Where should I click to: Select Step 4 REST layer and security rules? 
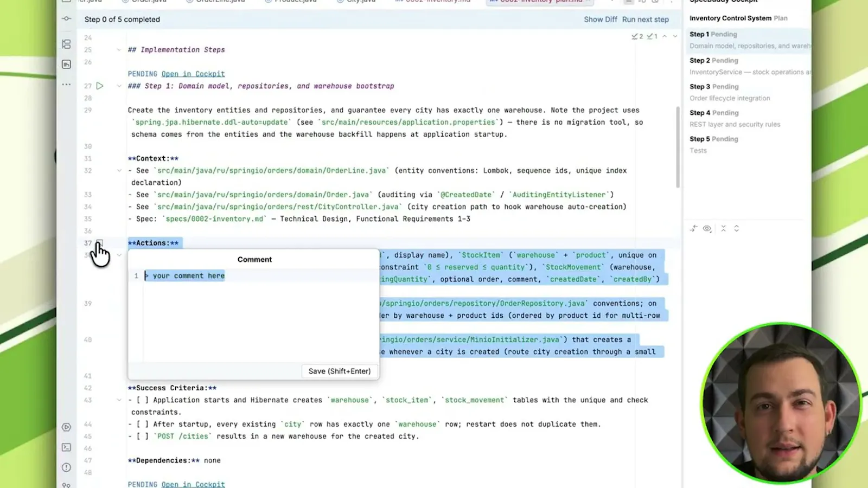click(748, 118)
